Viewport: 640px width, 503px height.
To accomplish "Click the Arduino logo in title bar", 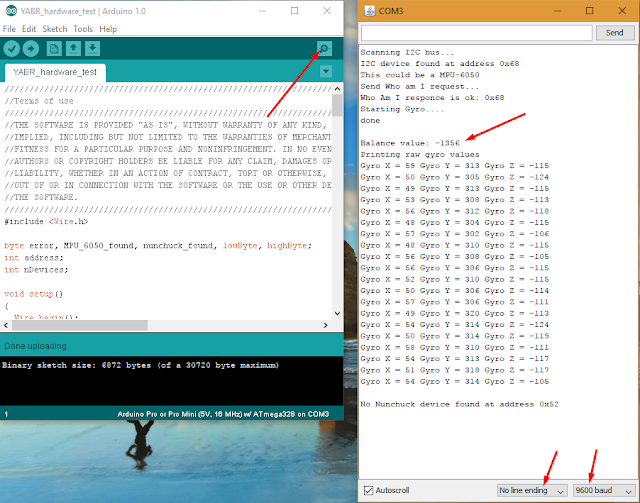I will (11, 11).
